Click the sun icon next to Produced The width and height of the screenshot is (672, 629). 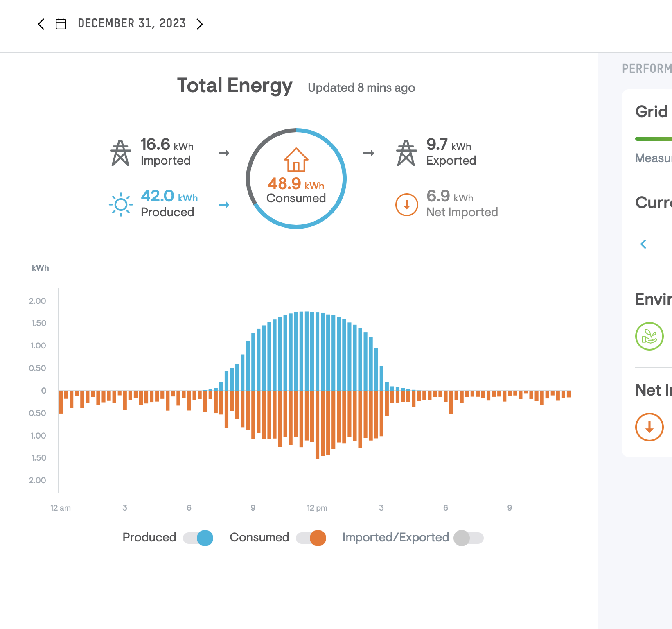(121, 204)
